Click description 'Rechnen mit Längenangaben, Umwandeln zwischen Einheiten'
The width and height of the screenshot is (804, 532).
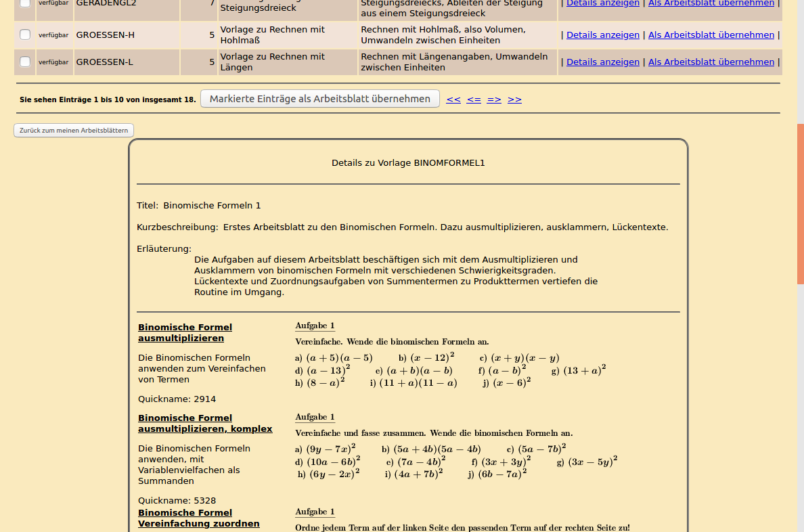tap(457, 62)
